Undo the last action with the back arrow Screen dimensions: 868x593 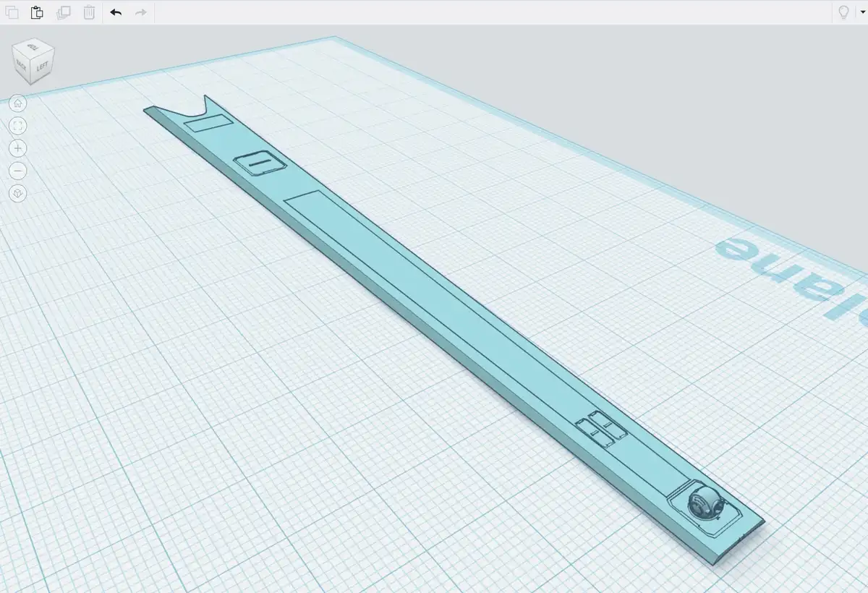(116, 12)
